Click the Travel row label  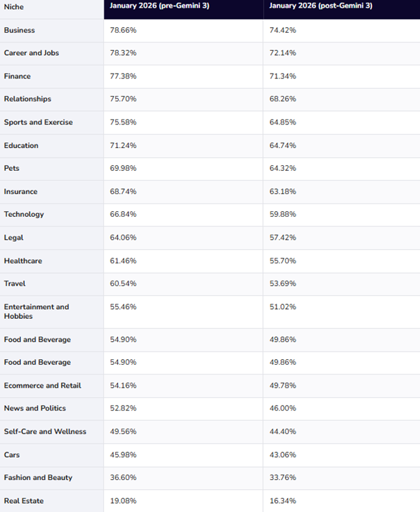[15, 283]
